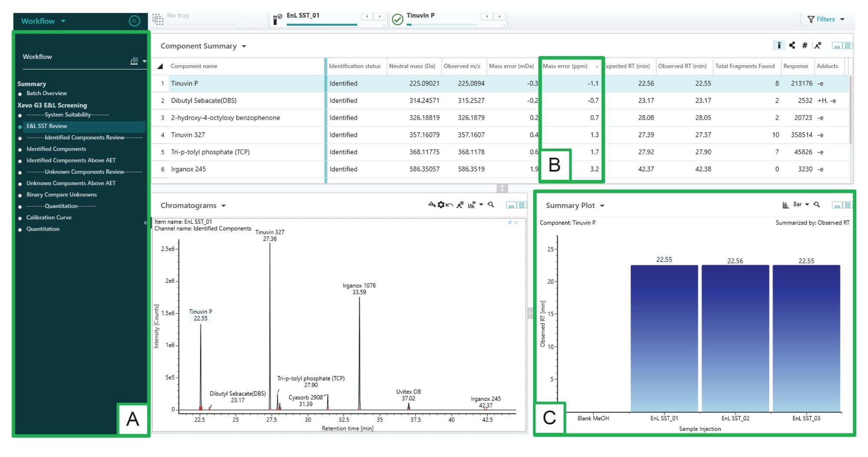
Task: Go to previous component before Tinuvin P
Action: click(x=487, y=17)
